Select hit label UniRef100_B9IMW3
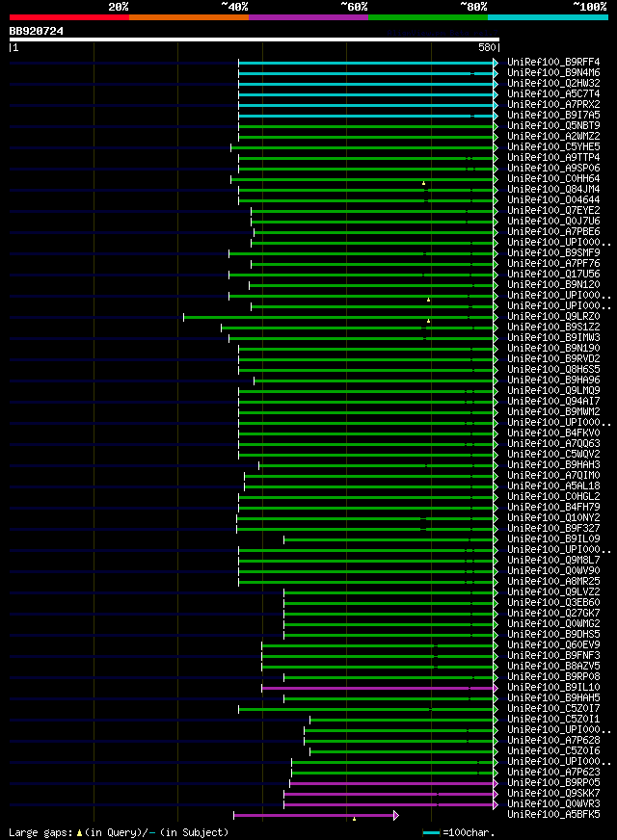617x840 pixels. [553, 337]
